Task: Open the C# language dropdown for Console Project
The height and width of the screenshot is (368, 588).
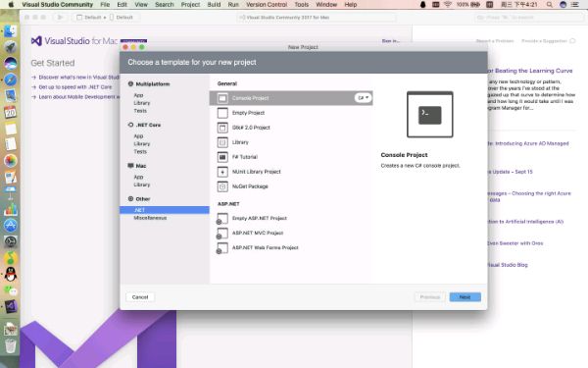Action: 363,97
